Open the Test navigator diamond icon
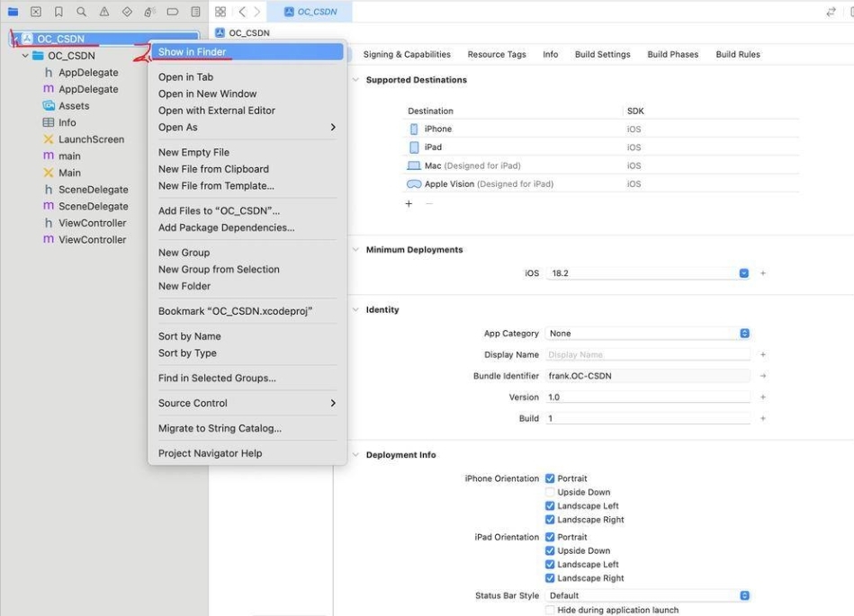The image size is (854, 616). coord(127,12)
